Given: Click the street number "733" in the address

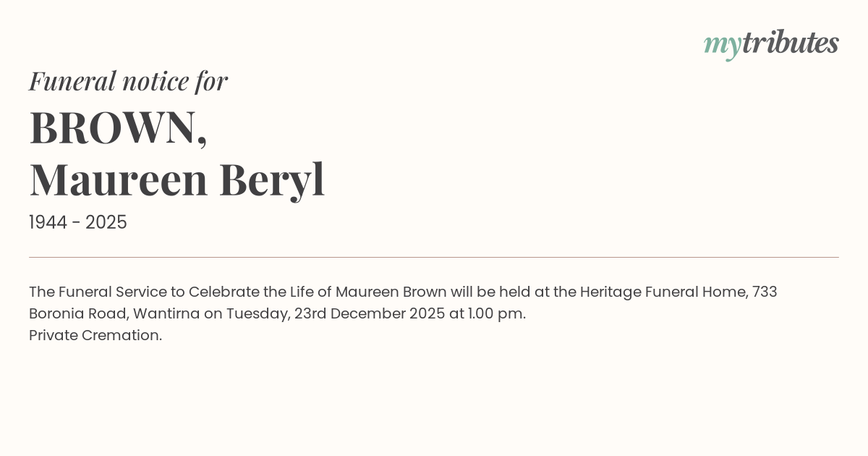Looking at the screenshot, I should coord(765,292).
